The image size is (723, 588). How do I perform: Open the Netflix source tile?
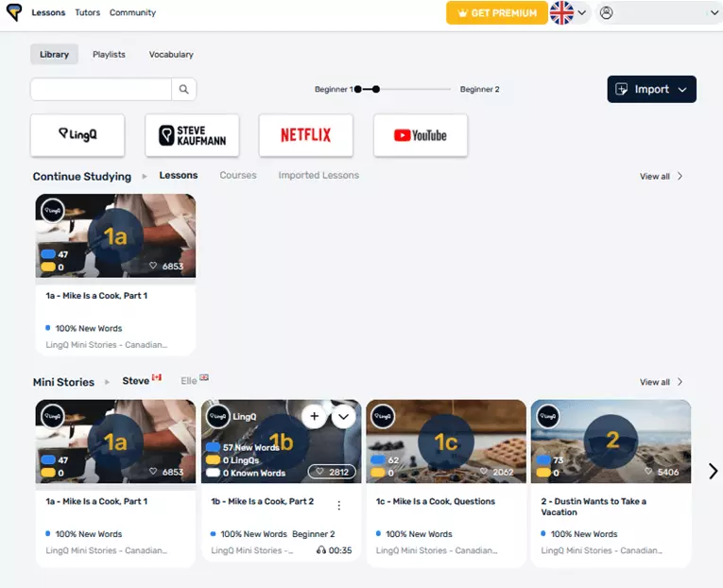[305, 135]
